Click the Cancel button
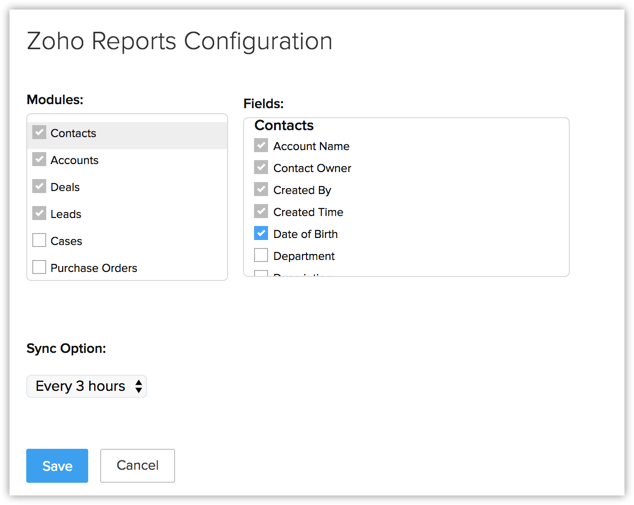 tap(137, 466)
